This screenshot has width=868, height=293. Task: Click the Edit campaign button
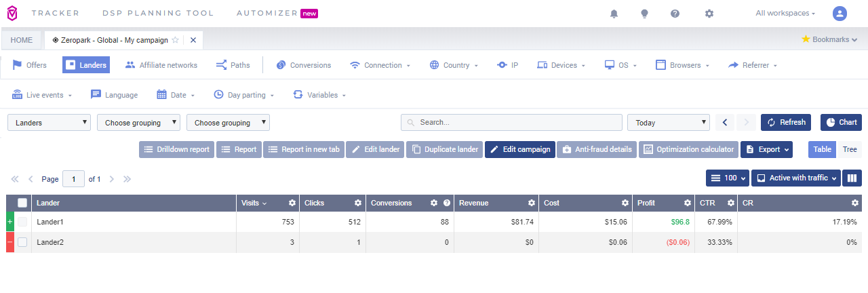[x=519, y=149]
